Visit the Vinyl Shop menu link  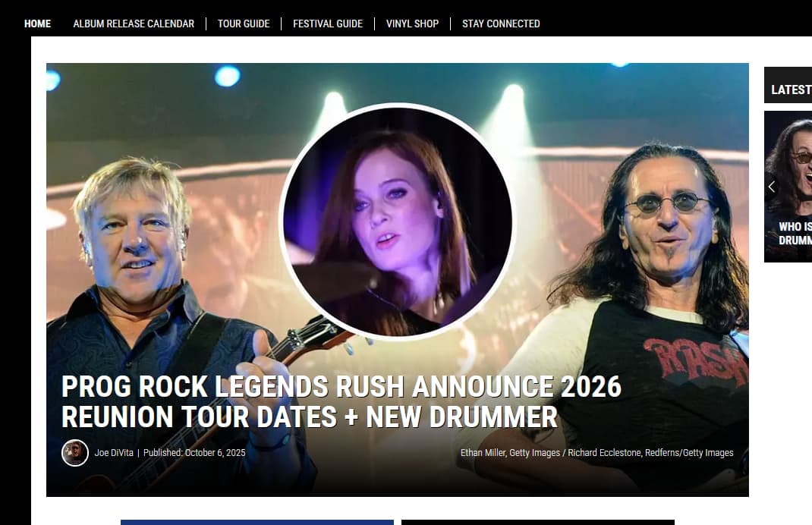click(412, 24)
